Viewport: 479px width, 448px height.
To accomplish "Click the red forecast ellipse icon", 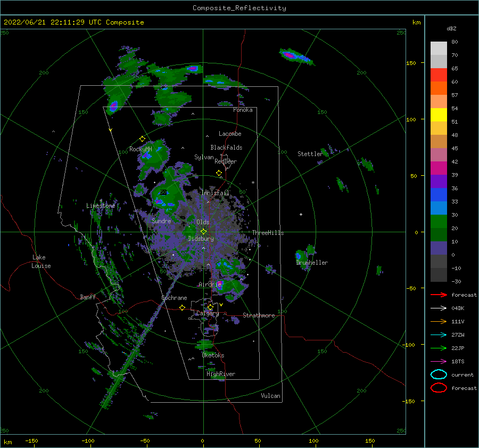I will coord(439,388).
